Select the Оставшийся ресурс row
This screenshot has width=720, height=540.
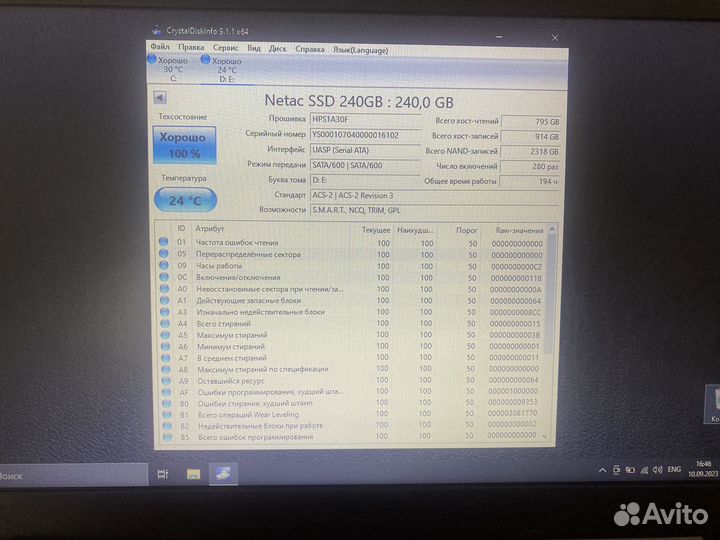(353, 380)
